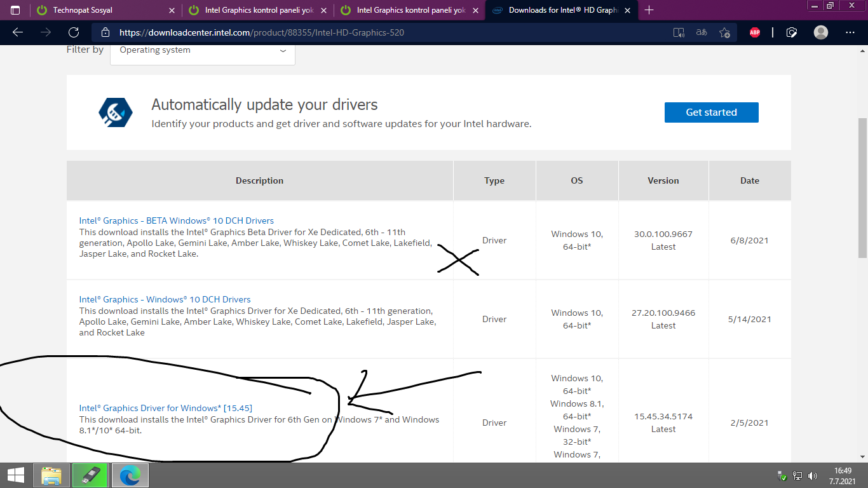Click the Version column header
The width and height of the screenshot is (868, 488).
click(663, 180)
